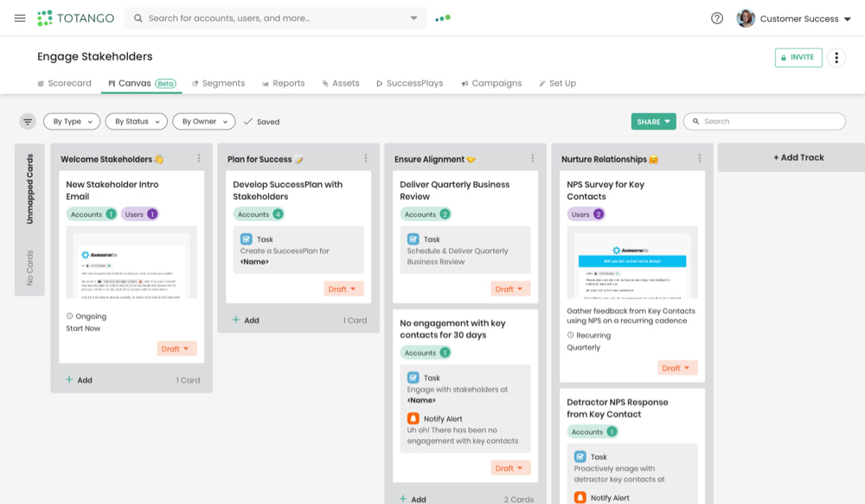This screenshot has width=865, height=504.
Task: Click the Ongoing clock icon
Action: pyautogui.click(x=69, y=316)
